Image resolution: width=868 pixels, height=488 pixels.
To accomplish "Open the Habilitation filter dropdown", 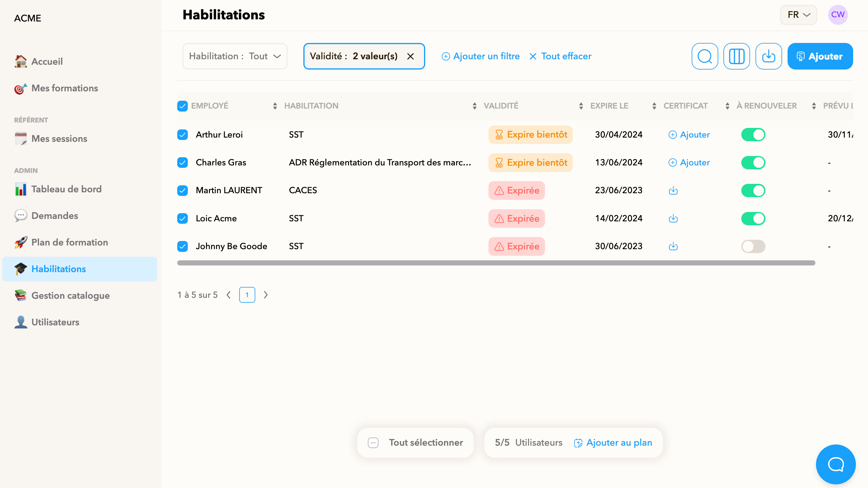I will (x=234, y=56).
